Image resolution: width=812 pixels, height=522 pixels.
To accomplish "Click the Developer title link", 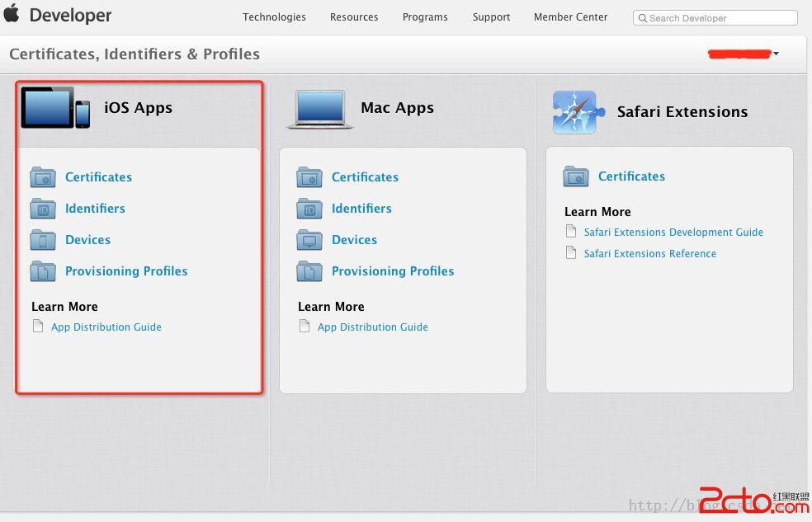I will [x=70, y=16].
